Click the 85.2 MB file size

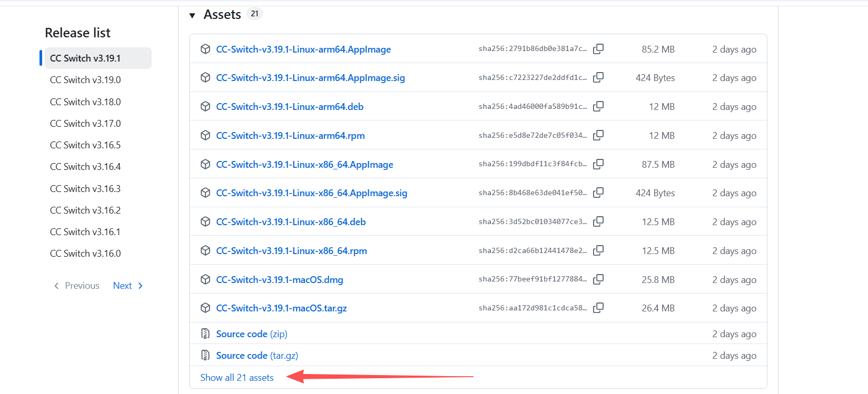pos(658,49)
